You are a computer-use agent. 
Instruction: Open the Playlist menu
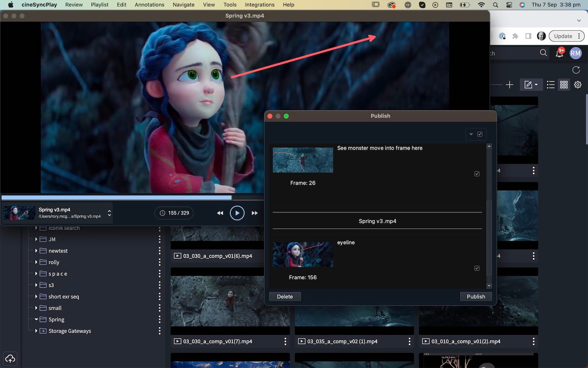(100, 5)
